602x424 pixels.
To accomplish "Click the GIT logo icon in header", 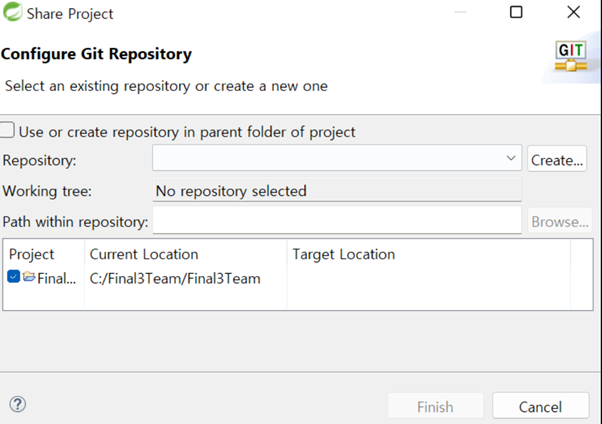I will point(571,56).
